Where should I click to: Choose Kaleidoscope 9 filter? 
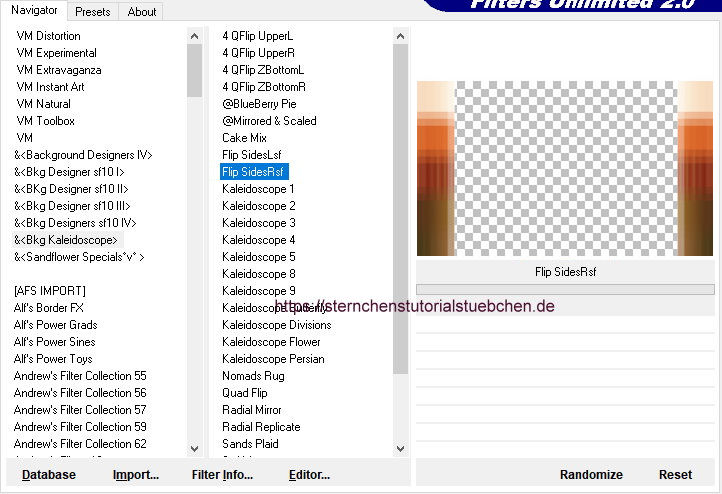[x=259, y=291]
